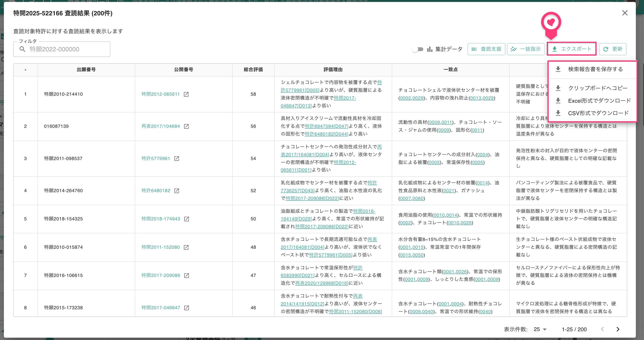This screenshot has height=340, width=644.
Task: Click the 一括指示 button
Action: point(526,49)
